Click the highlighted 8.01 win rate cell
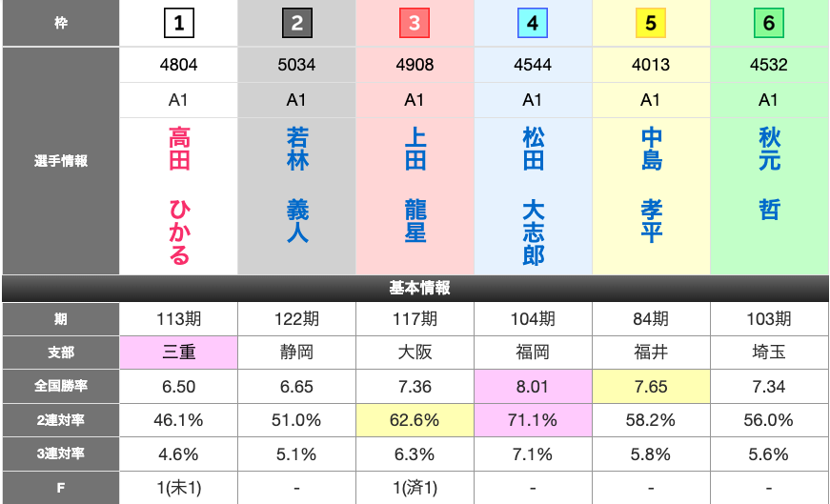The image size is (830, 504). click(x=533, y=387)
